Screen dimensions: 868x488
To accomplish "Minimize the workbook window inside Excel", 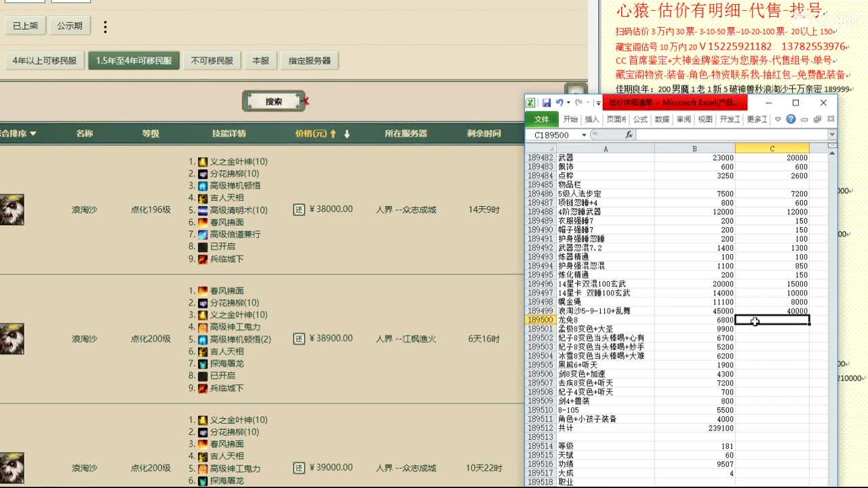I will 804,120.
